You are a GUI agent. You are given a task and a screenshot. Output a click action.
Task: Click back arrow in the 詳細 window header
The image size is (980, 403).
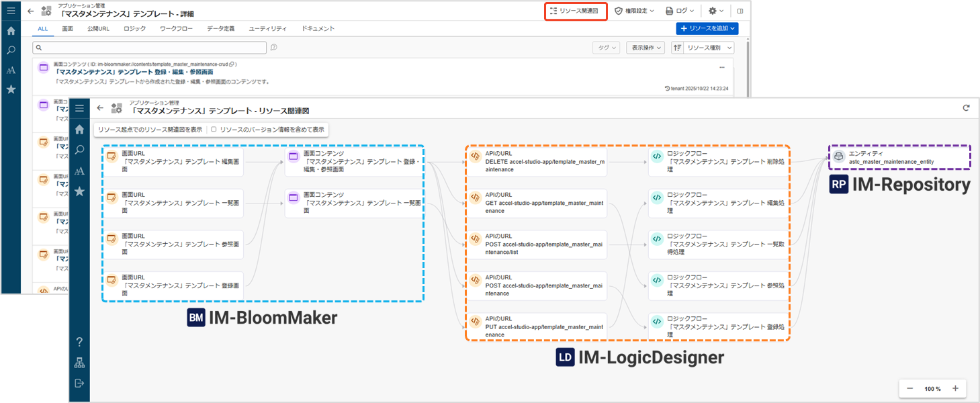click(x=30, y=11)
